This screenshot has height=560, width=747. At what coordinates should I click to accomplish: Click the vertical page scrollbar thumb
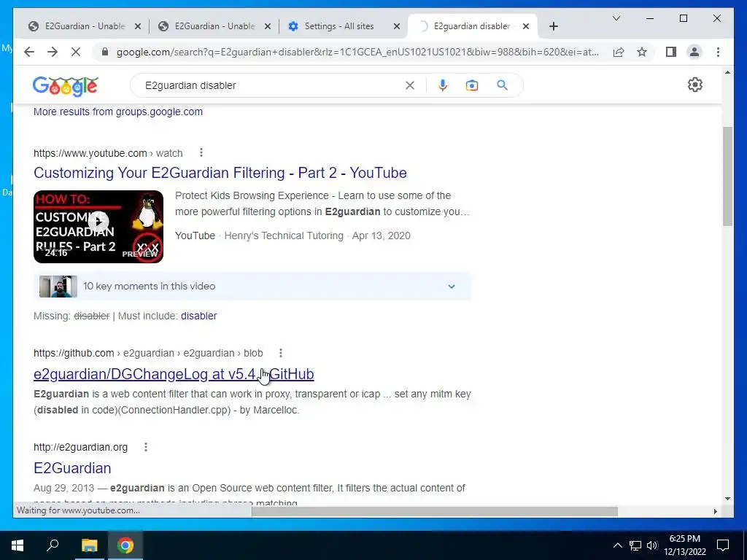[727, 176]
